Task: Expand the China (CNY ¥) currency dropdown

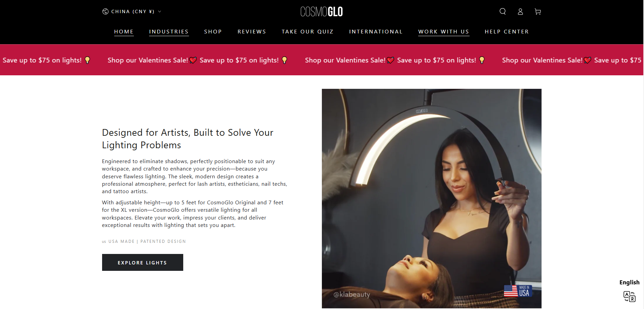Action: [132, 11]
